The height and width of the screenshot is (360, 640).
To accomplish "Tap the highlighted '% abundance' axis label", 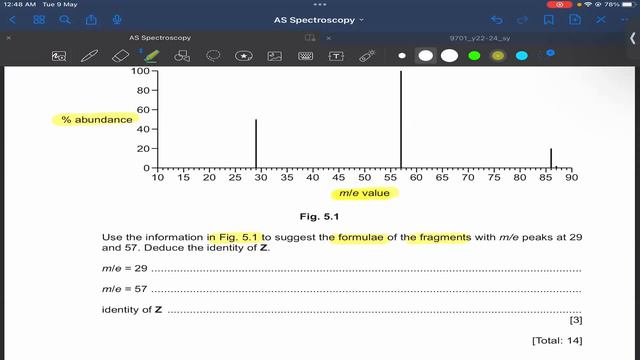I will tap(97, 120).
